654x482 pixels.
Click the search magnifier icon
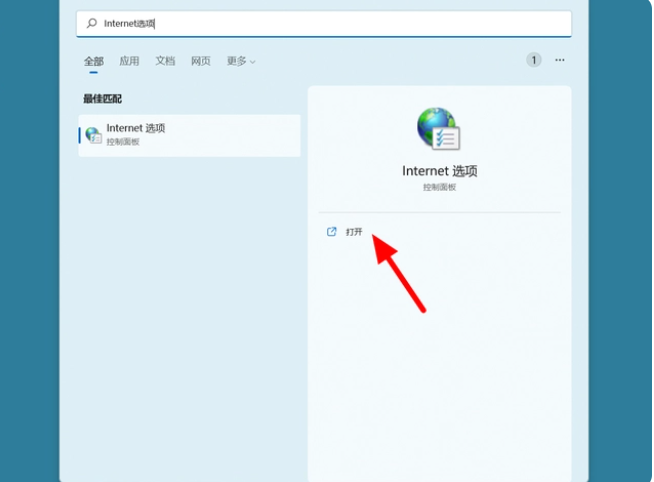(91, 23)
